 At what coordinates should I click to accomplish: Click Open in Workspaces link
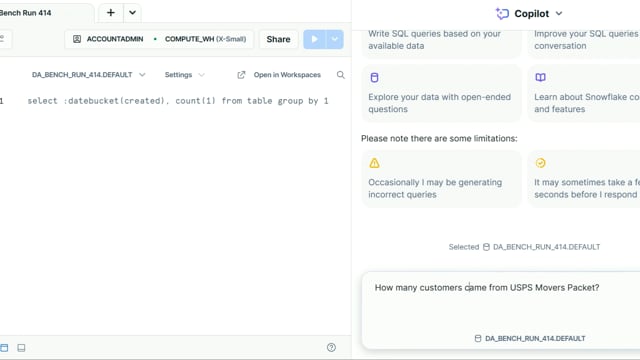[287, 75]
